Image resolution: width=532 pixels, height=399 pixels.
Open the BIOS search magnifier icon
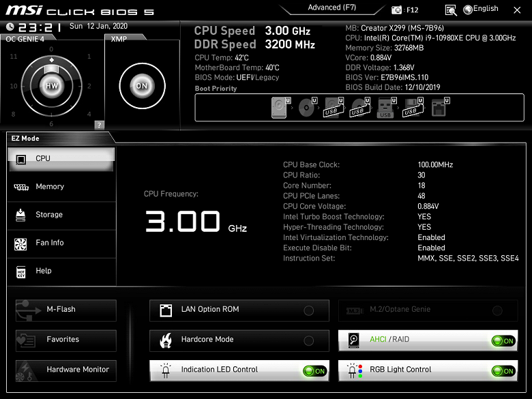(451, 10)
